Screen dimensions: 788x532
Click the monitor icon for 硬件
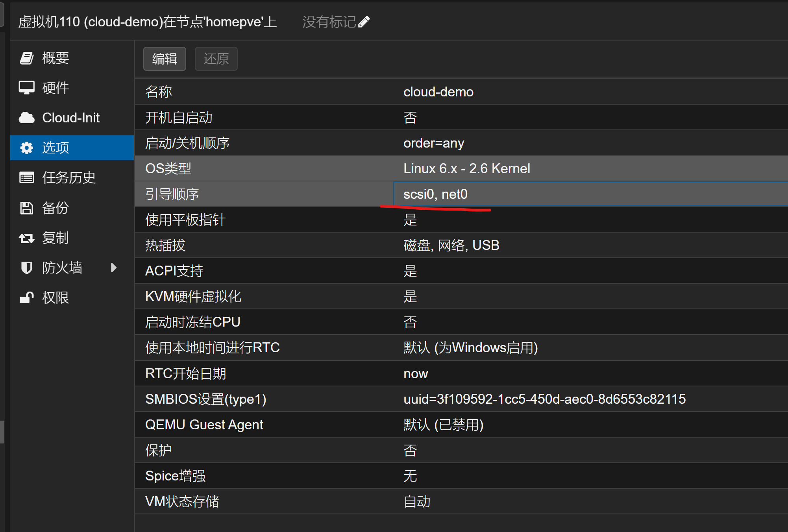[x=26, y=88]
